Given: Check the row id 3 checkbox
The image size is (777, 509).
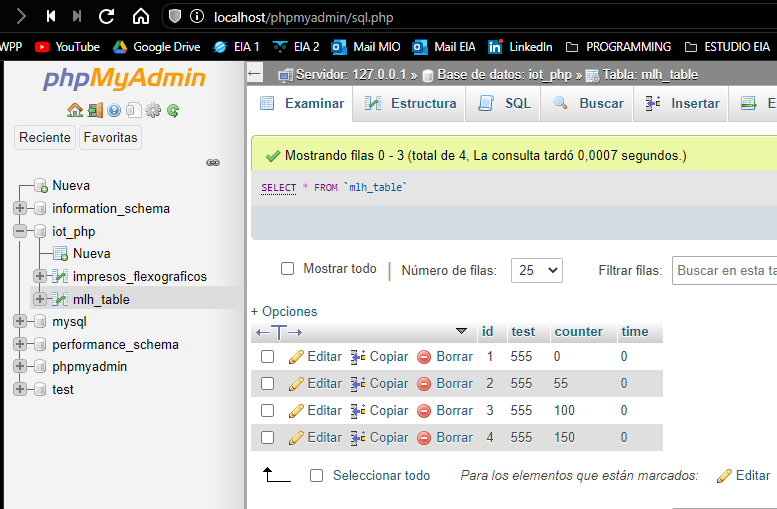Looking at the screenshot, I should point(268,410).
